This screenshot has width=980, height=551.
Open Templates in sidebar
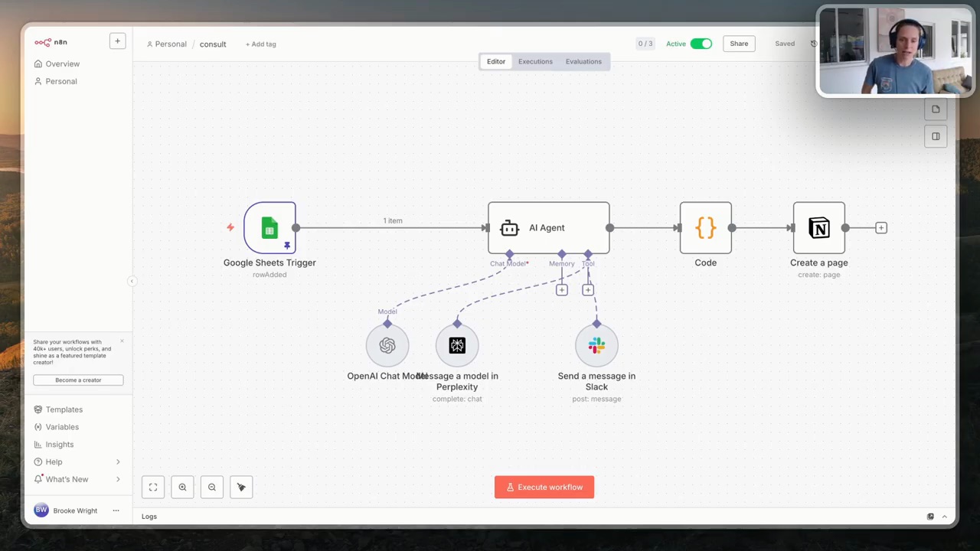78,409
